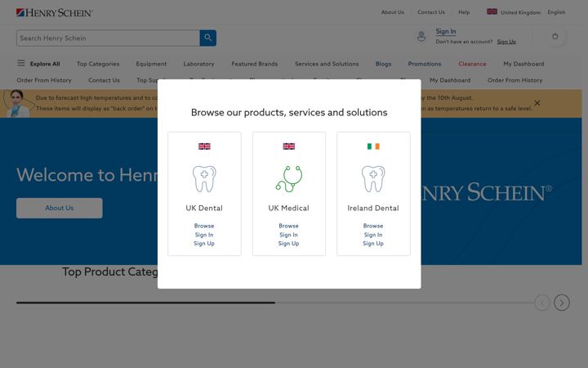
Task: Open Contact Us in second nav row
Action: pyautogui.click(x=104, y=80)
